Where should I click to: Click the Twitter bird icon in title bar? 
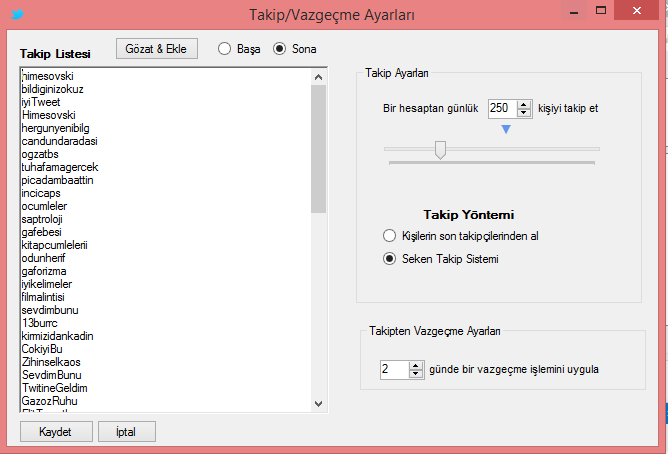17,14
